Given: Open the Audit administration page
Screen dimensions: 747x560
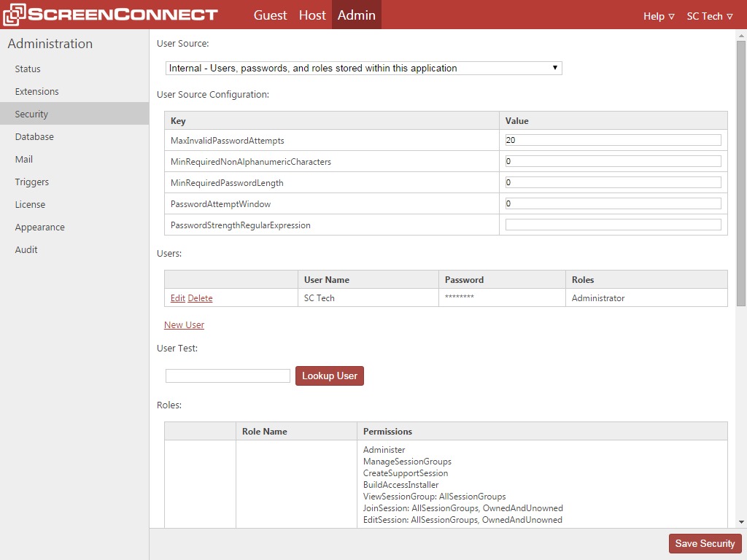Looking at the screenshot, I should (26, 249).
